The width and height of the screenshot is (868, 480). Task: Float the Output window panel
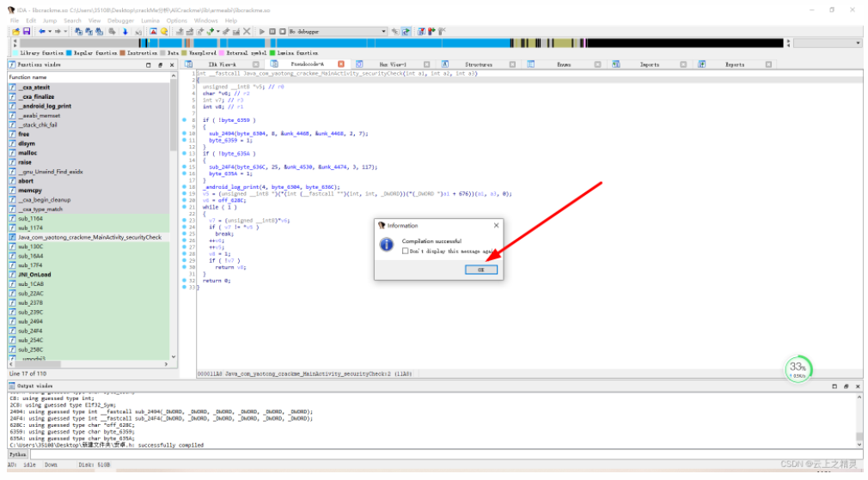(x=846, y=386)
